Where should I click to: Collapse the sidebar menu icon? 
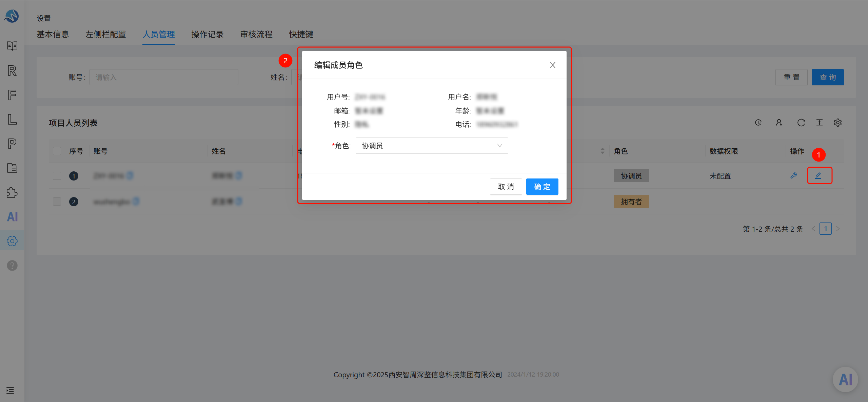(x=10, y=390)
